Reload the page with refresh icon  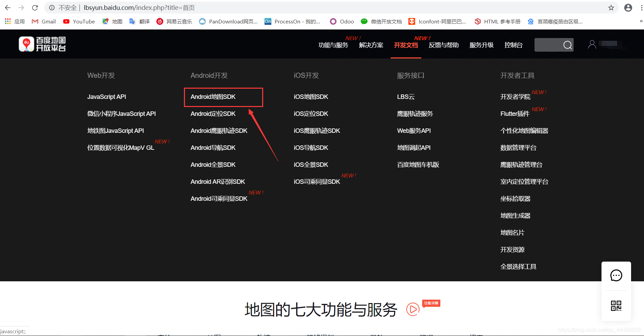tap(35, 7)
